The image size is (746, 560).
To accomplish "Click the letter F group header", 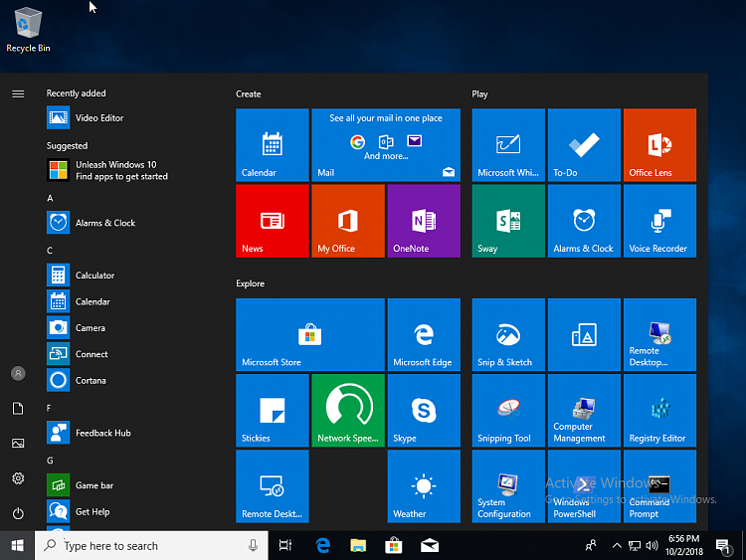I will (x=49, y=408).
